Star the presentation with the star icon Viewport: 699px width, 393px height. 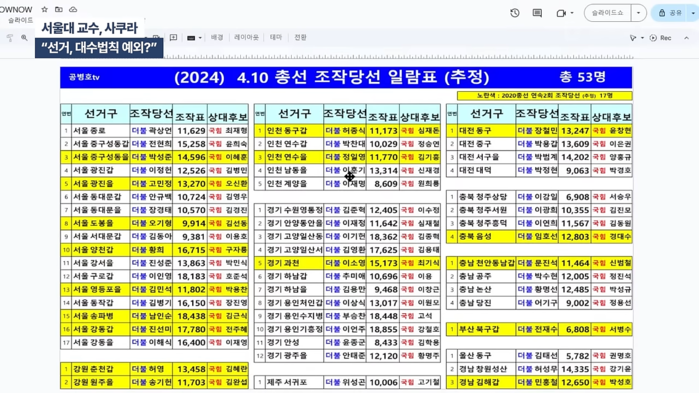click(45, 9)
